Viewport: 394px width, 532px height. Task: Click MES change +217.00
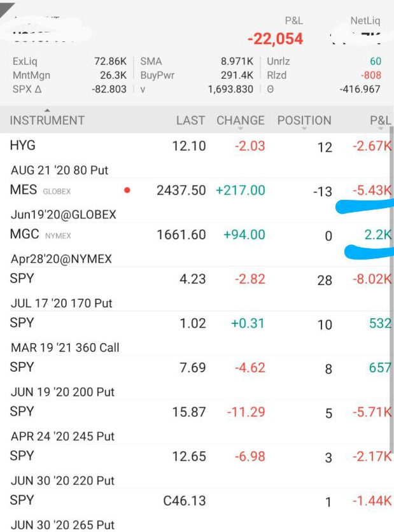click(x=240, y=190)
